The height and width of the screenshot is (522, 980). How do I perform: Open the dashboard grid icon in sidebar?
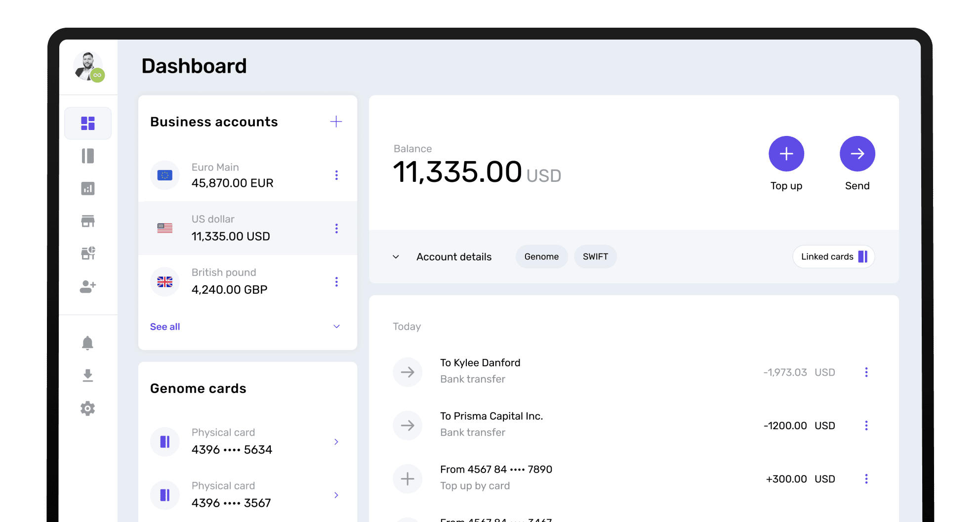tap(88, 123)
